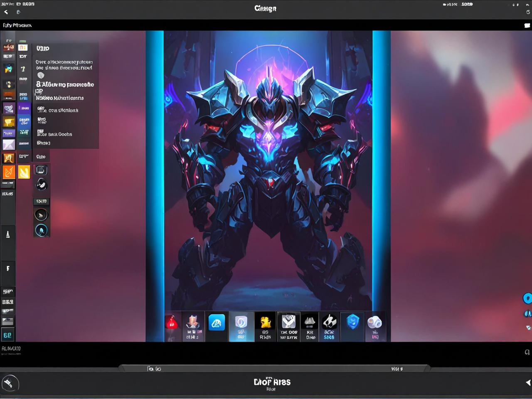The image size is (532, 399).
Task: Click the blue-yellow bird sidebar icon
Action: pos(9,69)
